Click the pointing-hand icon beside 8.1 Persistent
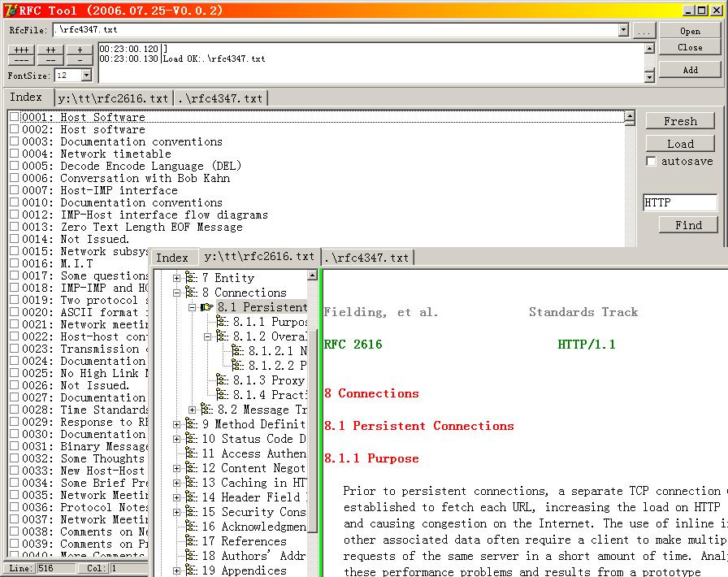The height and width of the screenshot is (577, 728). click(x=206, y=307)
